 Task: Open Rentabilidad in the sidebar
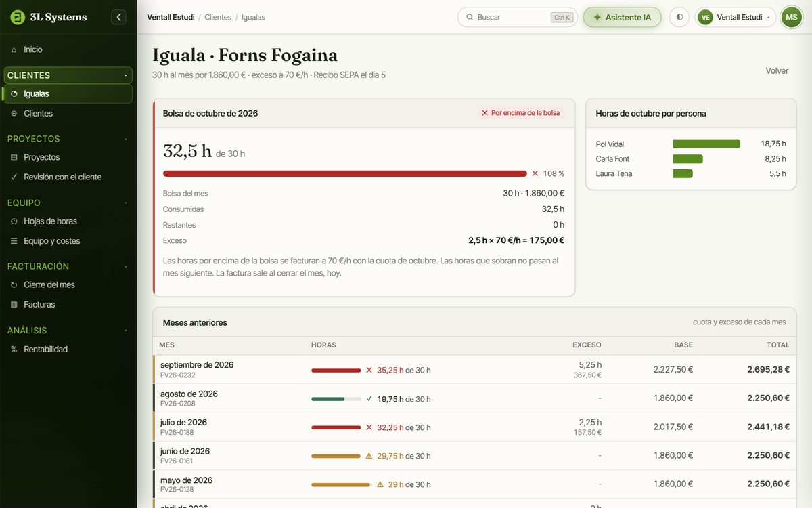click(68, 350)
